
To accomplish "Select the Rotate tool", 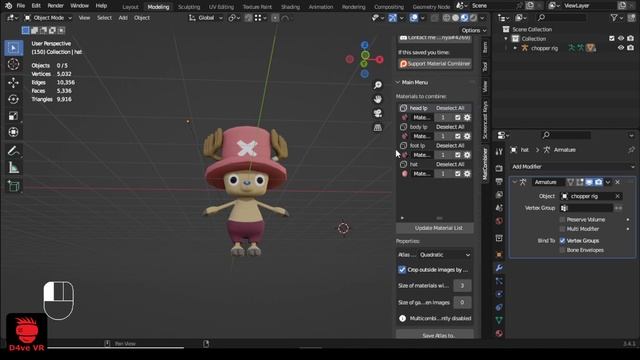I will tap(13, 99).
